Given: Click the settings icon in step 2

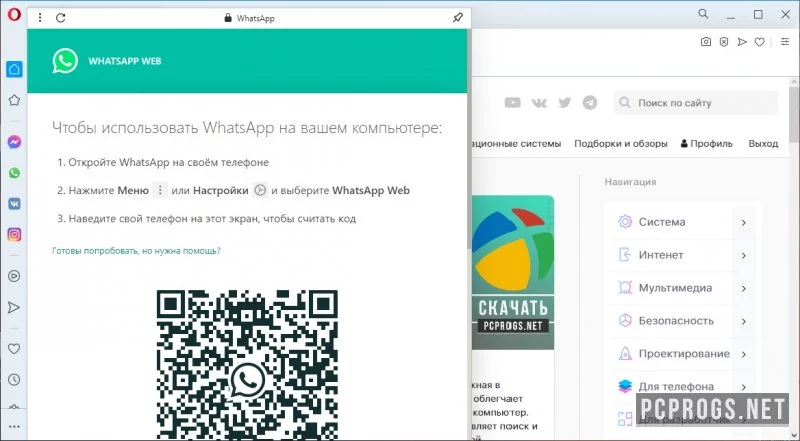Looking at the screenshot, I should [260, 190].
